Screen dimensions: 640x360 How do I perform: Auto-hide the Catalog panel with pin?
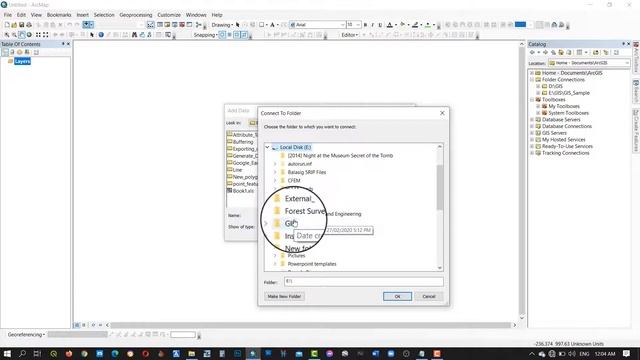point(623,44)
